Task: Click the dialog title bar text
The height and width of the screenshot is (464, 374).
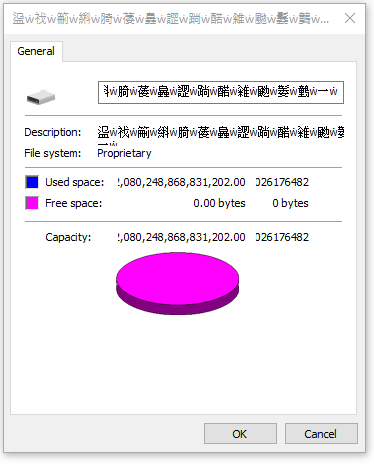Action: tap(171, 18)
